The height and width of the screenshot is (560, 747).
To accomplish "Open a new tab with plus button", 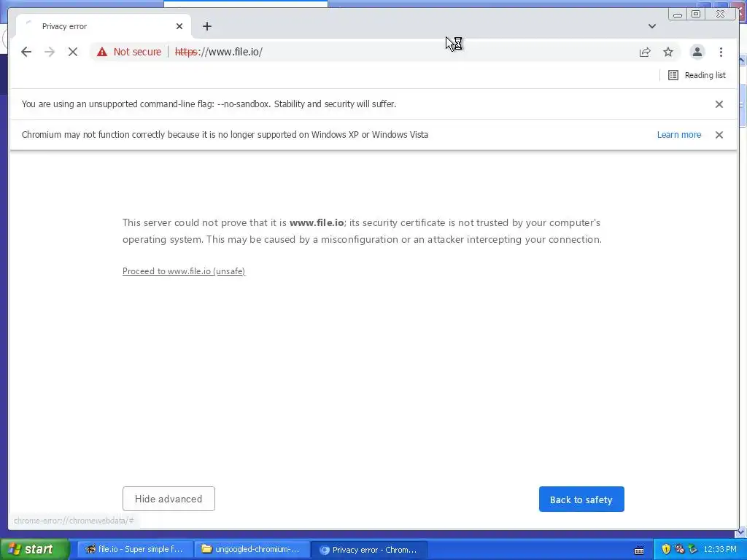I will (x=206, y=26).
